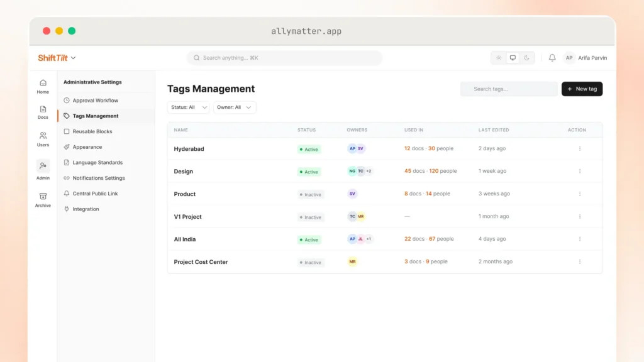The image size is (644, 362).
Task: Switch to dark theme moon icon
Action: click(526, 58)
